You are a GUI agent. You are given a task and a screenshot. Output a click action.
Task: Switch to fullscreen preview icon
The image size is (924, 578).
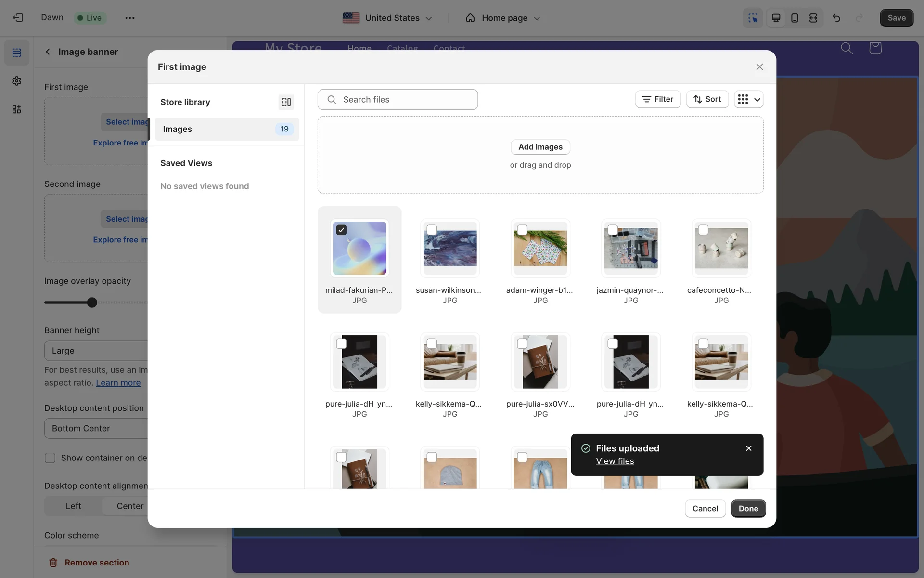(x=813, y=18)
